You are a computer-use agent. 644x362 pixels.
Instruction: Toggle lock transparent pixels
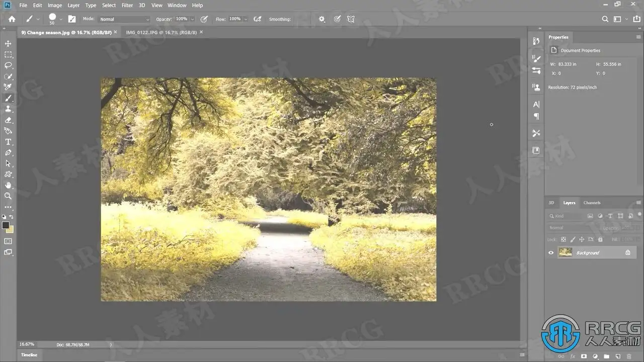pos(563,240)
